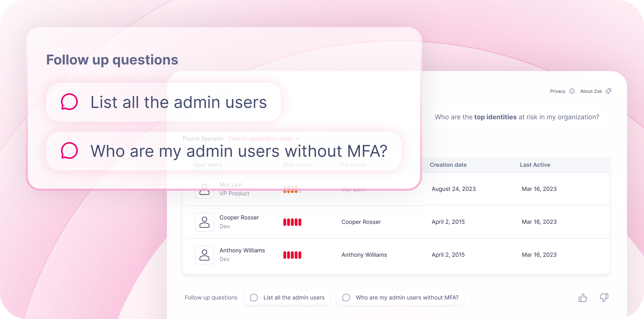This screenshot has width=644, height=319.
Task: Click small 'Who are my admin users without MFA?' chip
Action: [x=400, y=298]
